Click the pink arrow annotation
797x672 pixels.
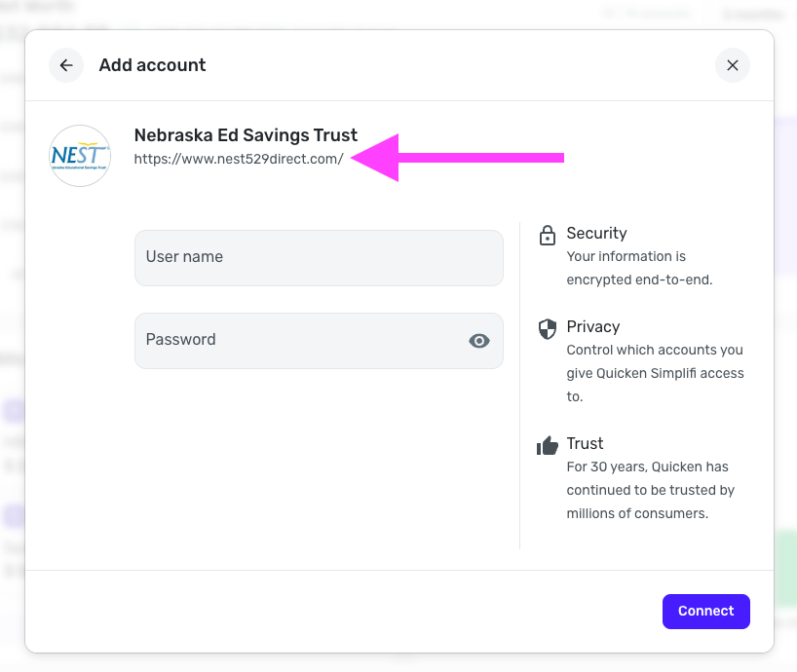(x=458, y=158)
